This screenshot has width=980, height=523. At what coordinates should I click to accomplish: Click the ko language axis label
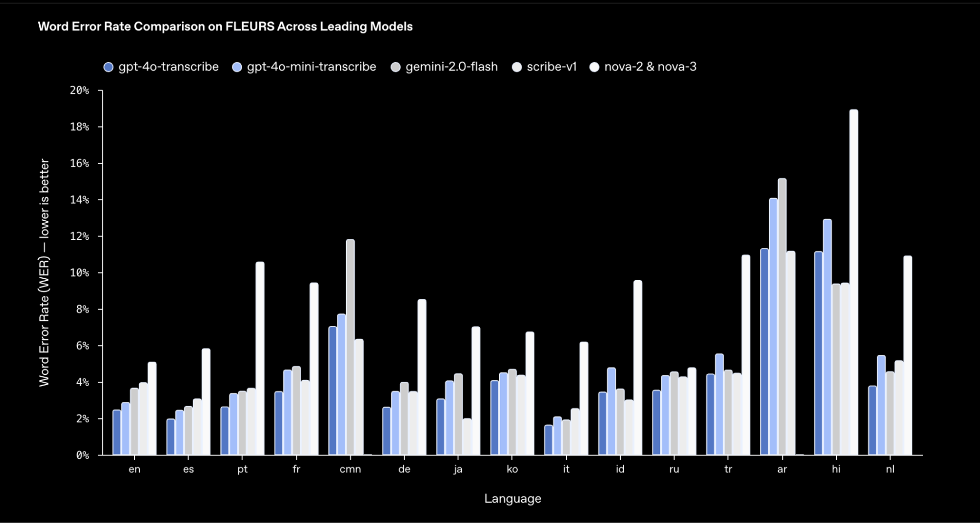[x=512, y=469]
